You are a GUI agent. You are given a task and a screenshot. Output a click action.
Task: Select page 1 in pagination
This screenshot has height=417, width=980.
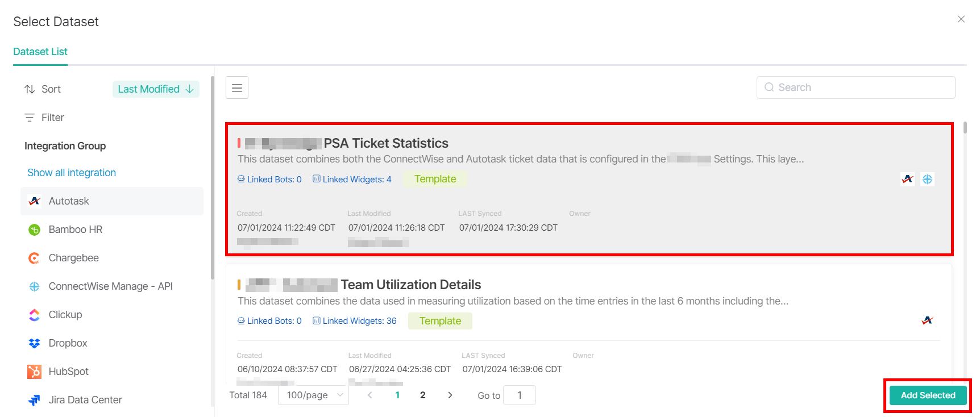point(397,395)
